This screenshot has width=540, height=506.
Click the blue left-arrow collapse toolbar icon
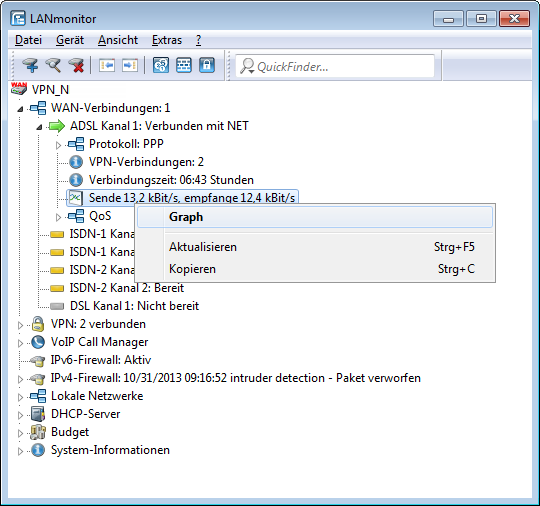[x=107, y=65]
